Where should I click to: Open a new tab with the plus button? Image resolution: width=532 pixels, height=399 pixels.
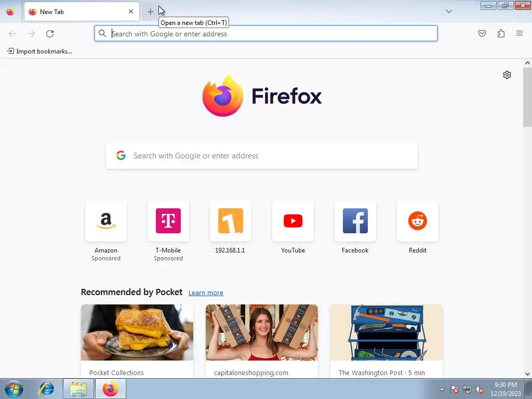click(150, 12)
